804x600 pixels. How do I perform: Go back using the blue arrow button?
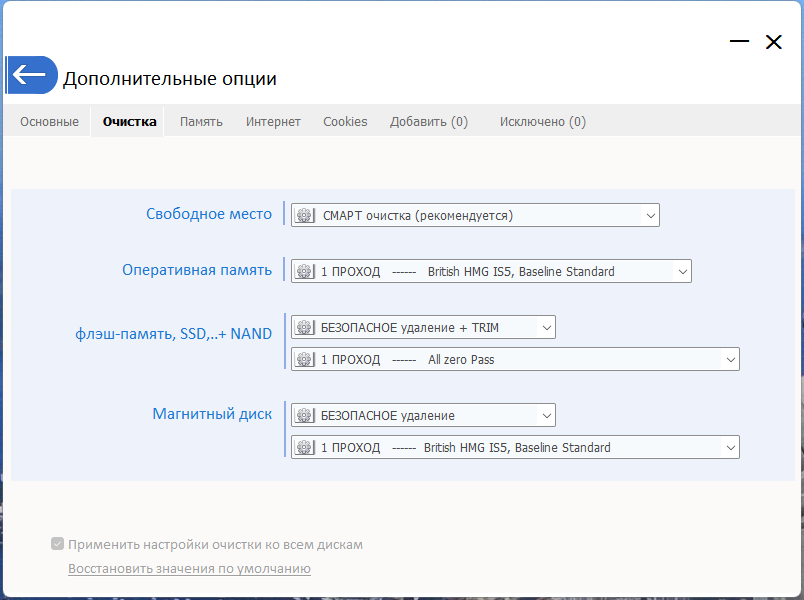tap(31, 75)
